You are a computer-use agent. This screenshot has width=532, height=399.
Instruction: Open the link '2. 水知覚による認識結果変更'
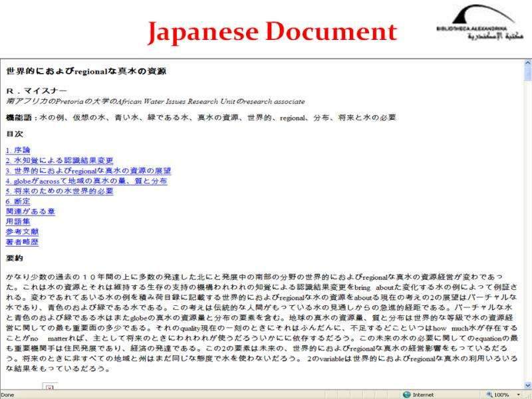[59, 160]
